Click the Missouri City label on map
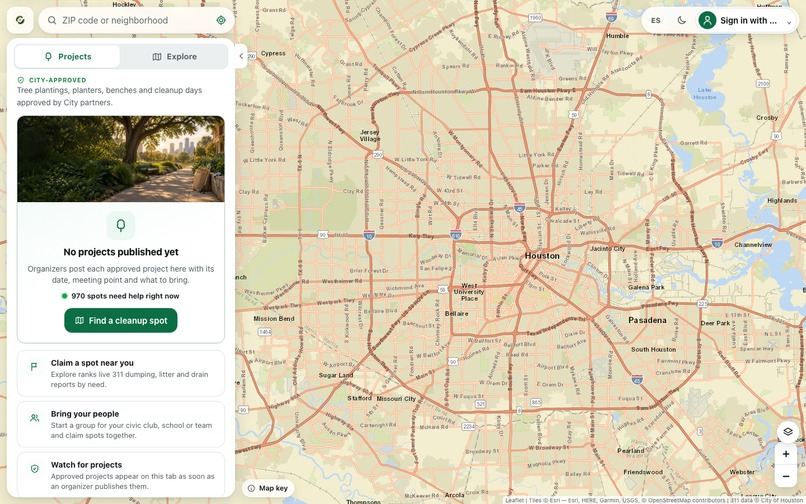806x504 pixels. pyautogui.click(x=396, y=399)
